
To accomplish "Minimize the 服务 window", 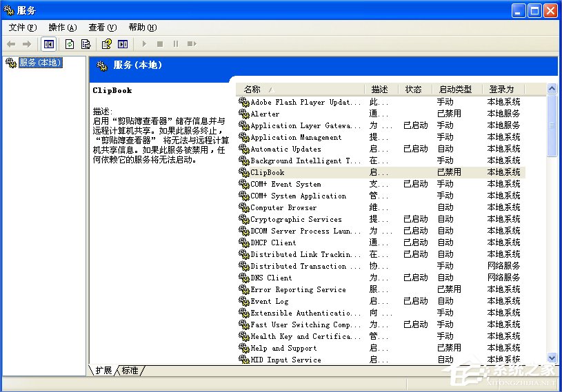I will pos(518,11).
